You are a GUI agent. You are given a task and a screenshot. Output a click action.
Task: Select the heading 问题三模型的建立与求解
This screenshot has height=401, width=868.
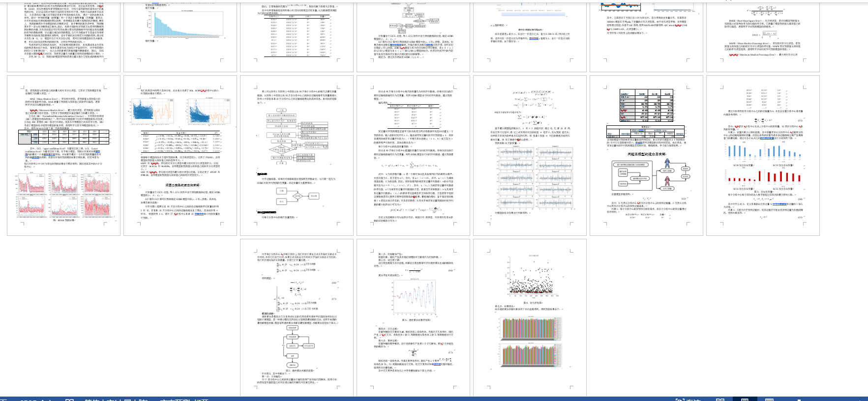[x=646, y=154]
